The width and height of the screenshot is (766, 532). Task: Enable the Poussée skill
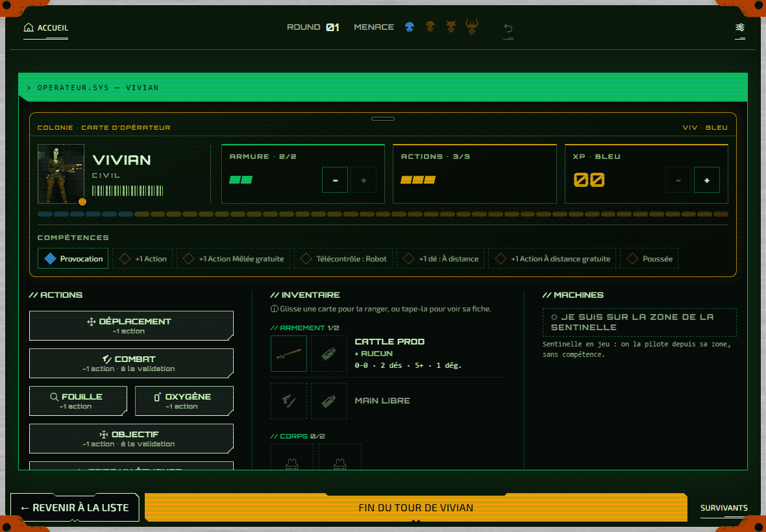(x=649, y=259)
